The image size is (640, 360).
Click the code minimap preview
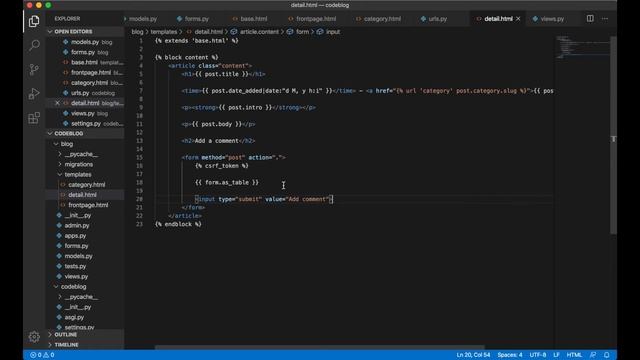coord(582,47)
